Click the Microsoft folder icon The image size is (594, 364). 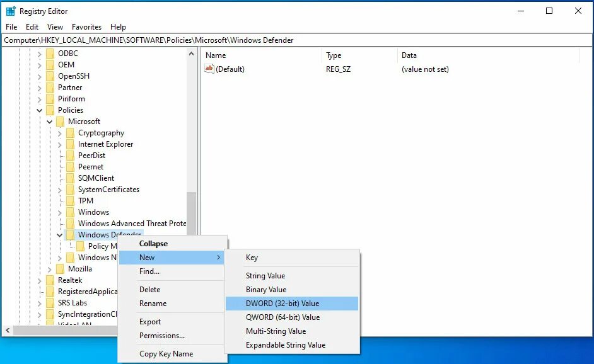pos(61,122)
